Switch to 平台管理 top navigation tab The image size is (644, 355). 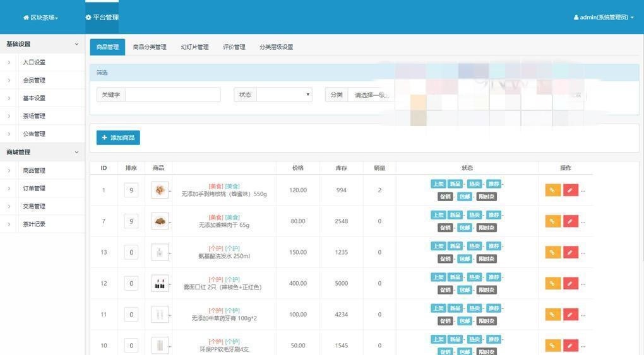tap(102, 17)
